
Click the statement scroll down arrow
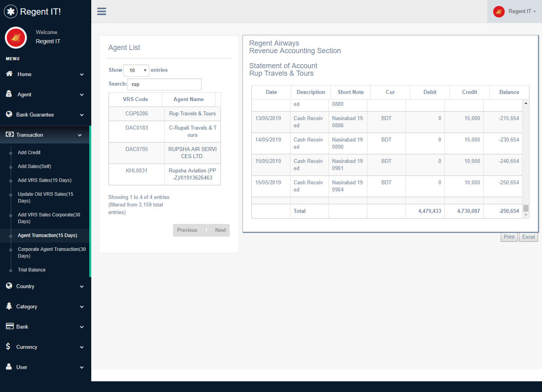tap(526, 215)
